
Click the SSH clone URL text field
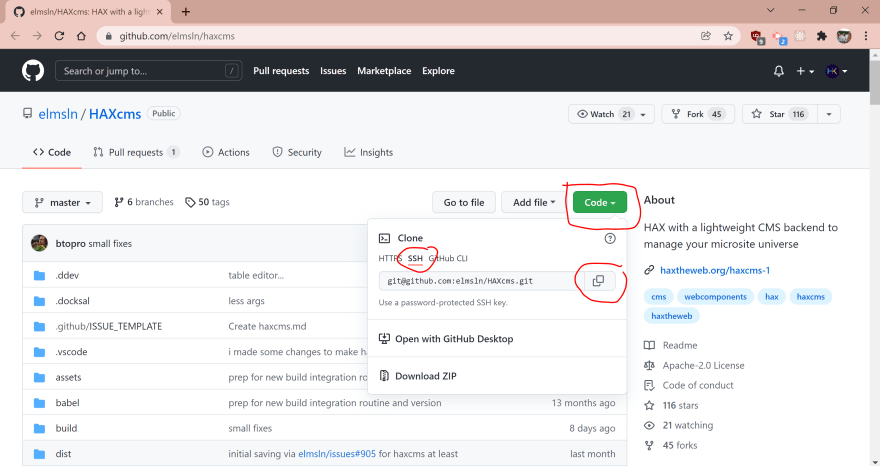[482, 280]
